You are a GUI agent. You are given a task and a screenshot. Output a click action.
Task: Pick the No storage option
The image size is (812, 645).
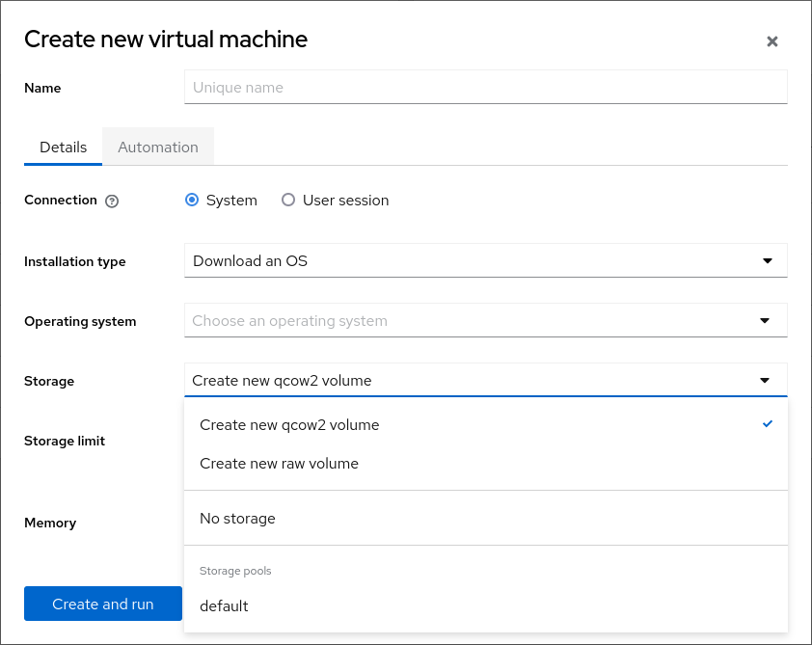[237, 519]
